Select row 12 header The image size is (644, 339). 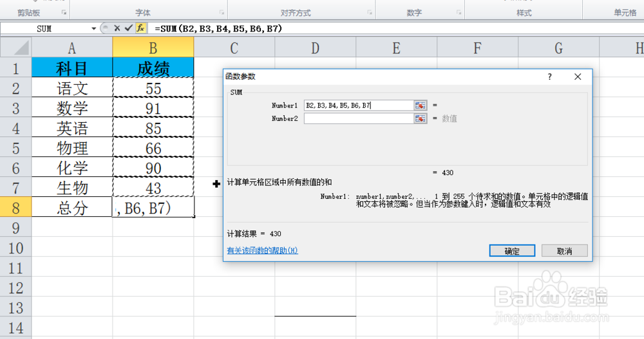15,288
